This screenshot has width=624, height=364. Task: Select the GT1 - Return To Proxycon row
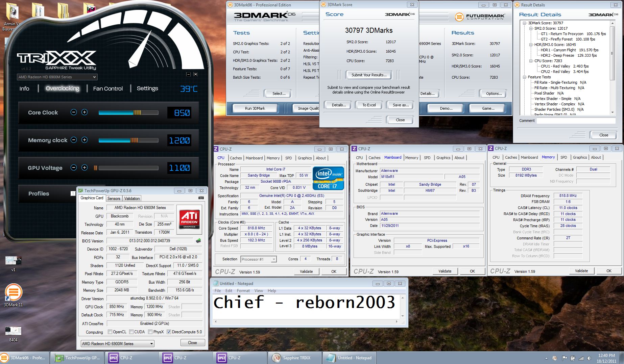tap(573, 34)
